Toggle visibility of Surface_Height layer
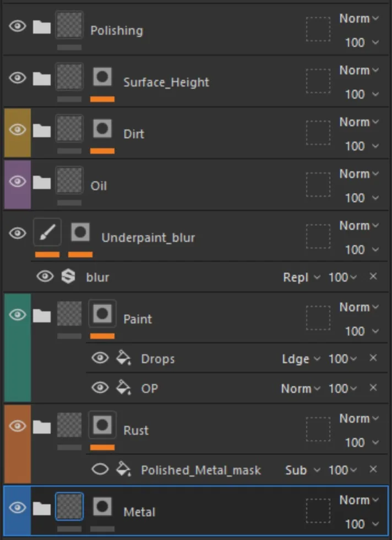The height and width of the screenshot is (540, 392). point(18,78)
